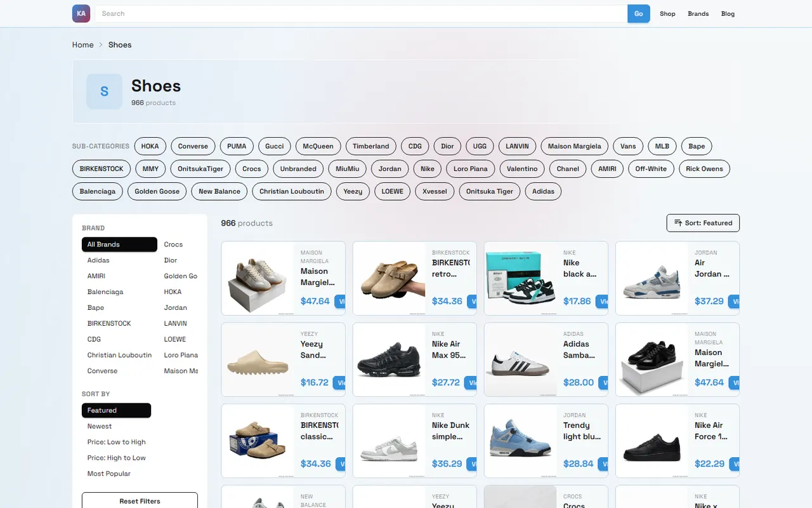Choose the Maison Margiela sub-category chip

coord(575,146)
